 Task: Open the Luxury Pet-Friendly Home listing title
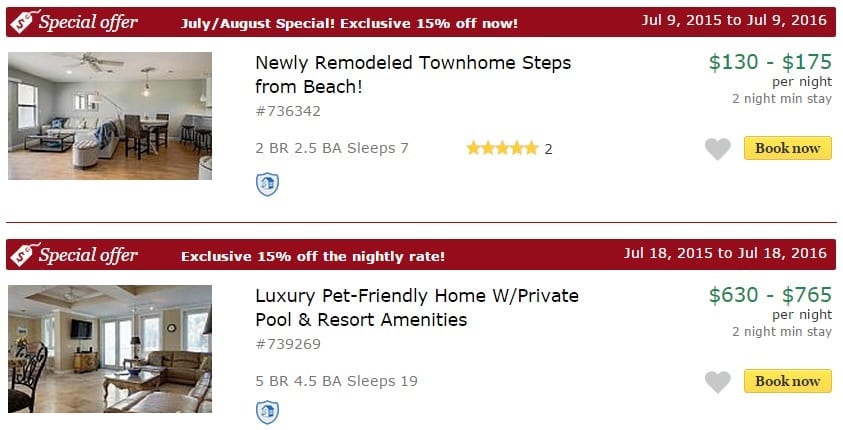coord(417,308)
